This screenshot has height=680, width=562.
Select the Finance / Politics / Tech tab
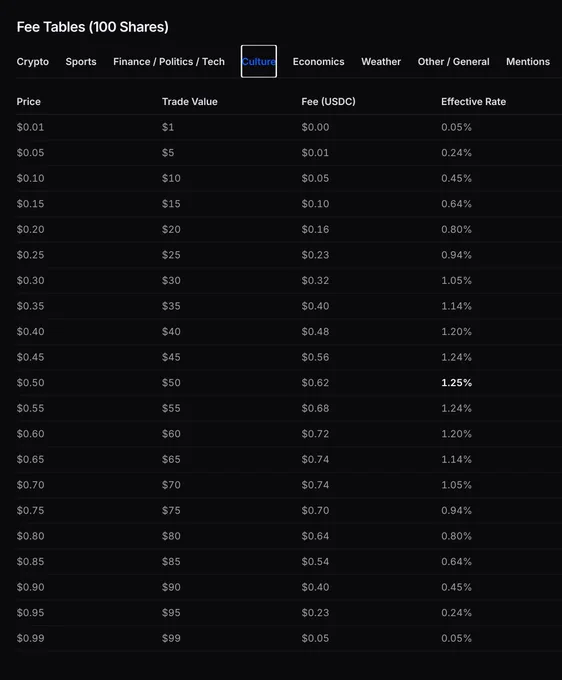(x=169, y=62)
